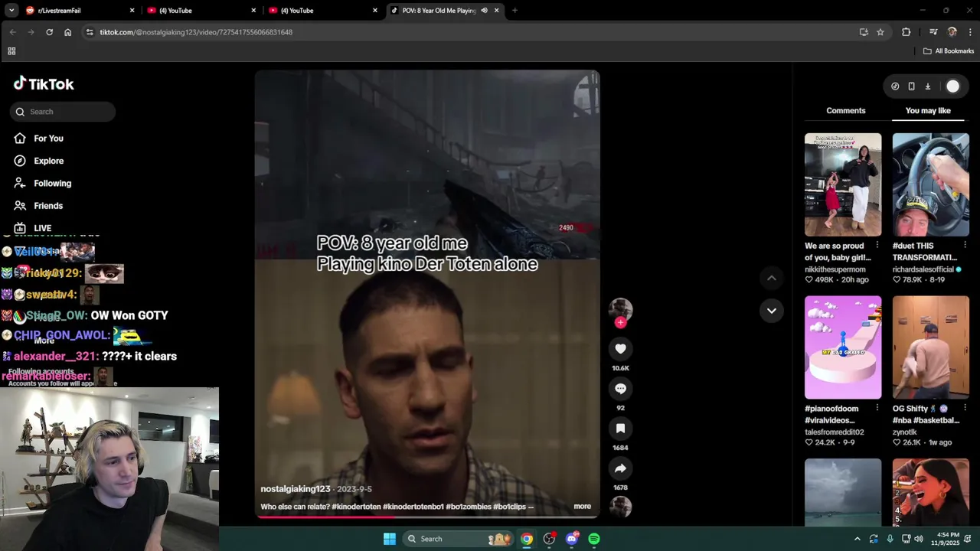Viewport: 980px width, 551px height.
Task: Go back to the previous page
Action: click(x=12, y=32)
